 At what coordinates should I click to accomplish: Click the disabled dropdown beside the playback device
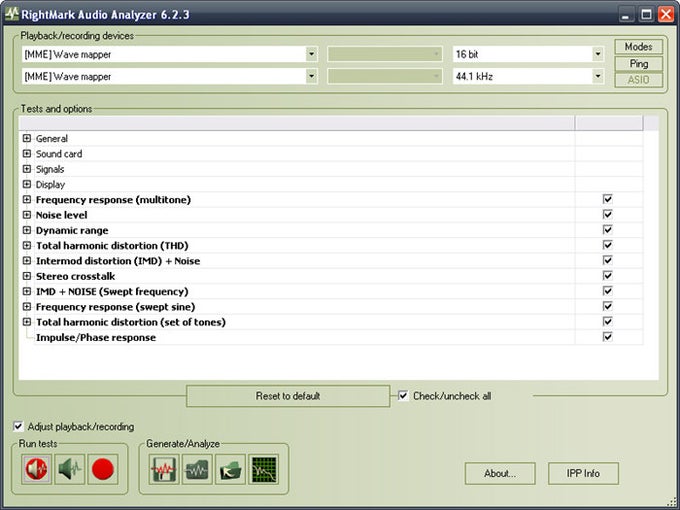[x=385, y=54]
